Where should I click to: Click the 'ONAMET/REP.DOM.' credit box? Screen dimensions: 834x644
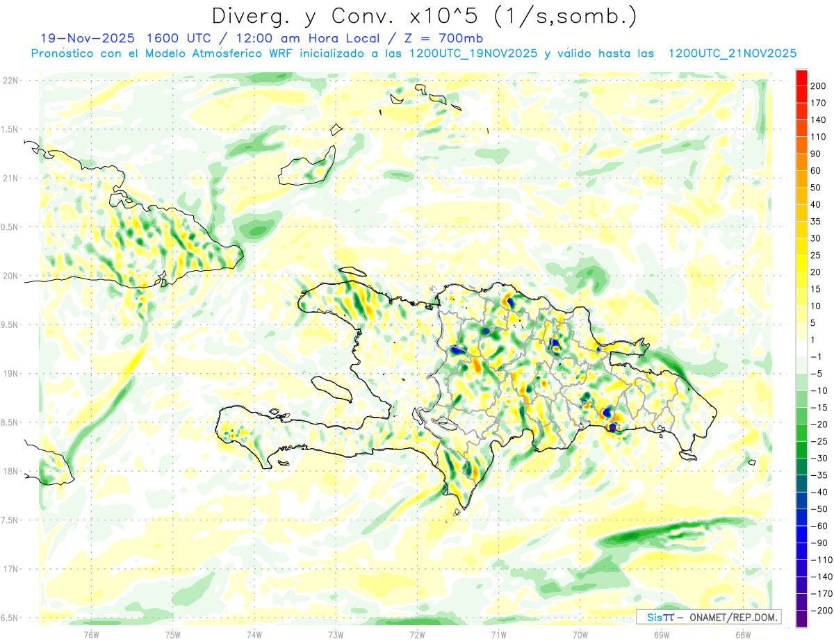tap(709, 617)
